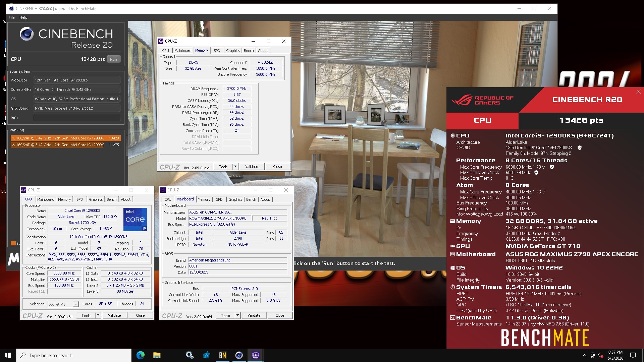Screen dimensions: 644x362
Task: Open the Windows Start menu
Action: [x=8, y=355]
